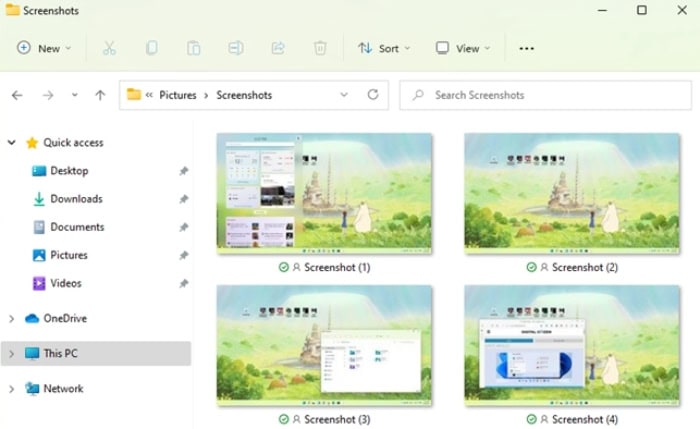Click the Screenshot (3) file name
Viewport: 700px width, 429px height.
(x=337, y=420)
